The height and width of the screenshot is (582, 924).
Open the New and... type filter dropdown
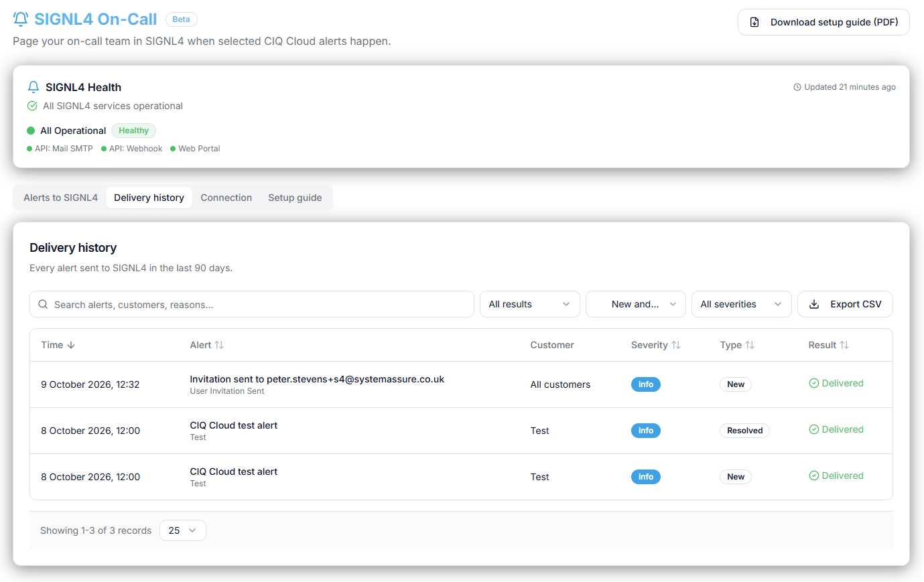point(636,304)
